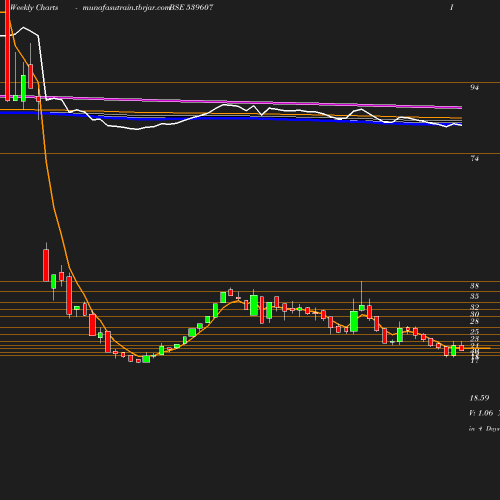
Task: Click the munafasutra.tbrjar.com watermark link text
Action: [126, 7]
